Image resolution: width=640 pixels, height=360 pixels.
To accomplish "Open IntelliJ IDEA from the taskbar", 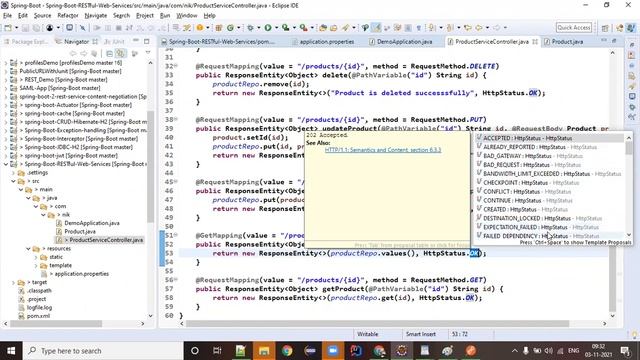I will pyautogui.click(x=356, y=351).
